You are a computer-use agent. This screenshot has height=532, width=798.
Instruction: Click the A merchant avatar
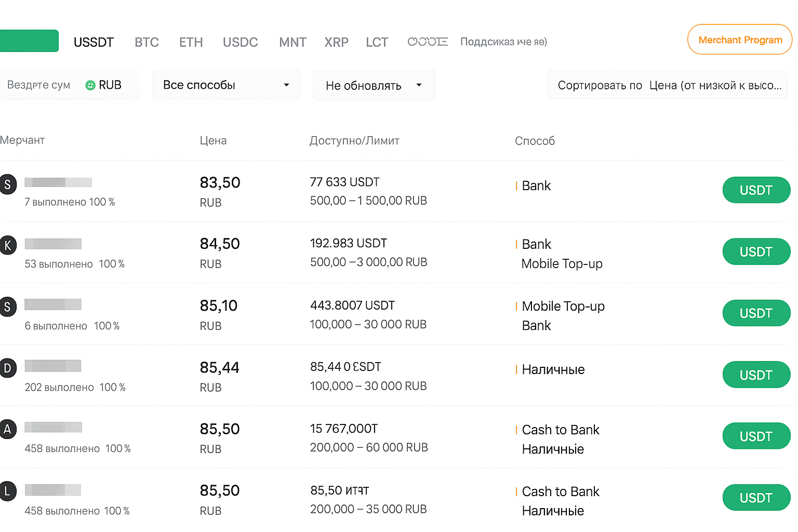[x=8, y=429]
